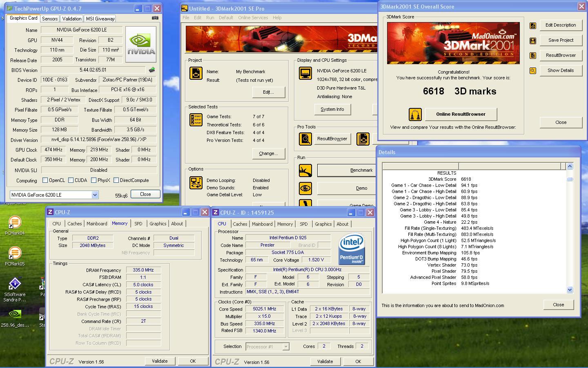Screen dimensions: 588x368
Task: Click the NVIDIA logo in GPU-Z
Action: 141,45
